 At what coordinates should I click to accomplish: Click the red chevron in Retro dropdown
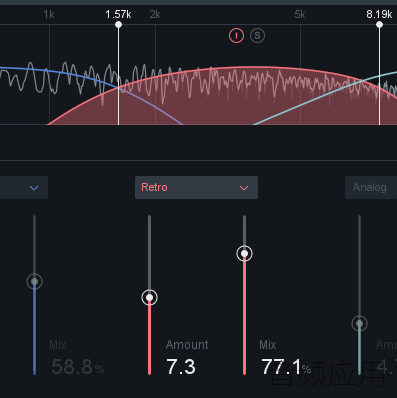244,188
